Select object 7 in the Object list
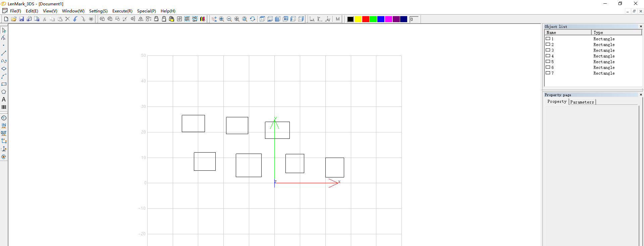The image size is (644, 246). (593, 73)
